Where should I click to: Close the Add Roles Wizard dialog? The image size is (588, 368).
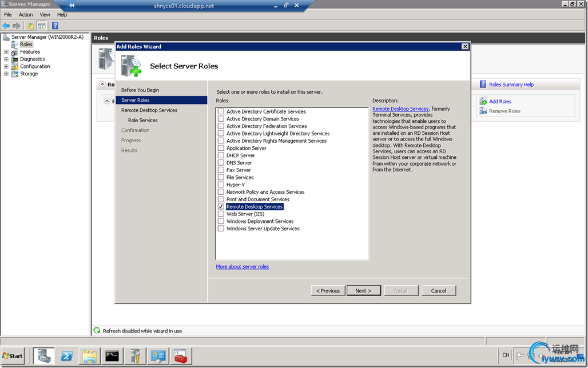pos(465,46)
